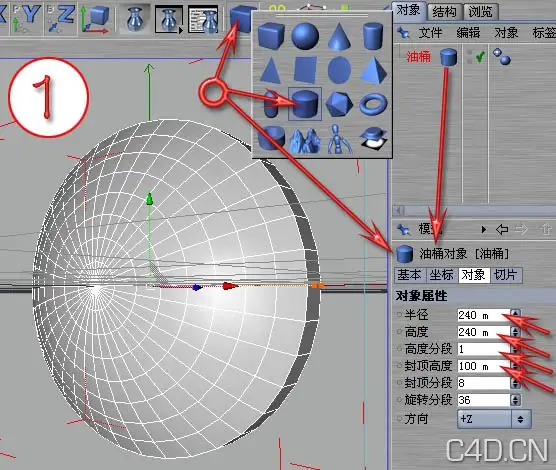Click the 油桶 object icon in manager
556x470 pixels.
pyautogui.click(x=449, y=57)
